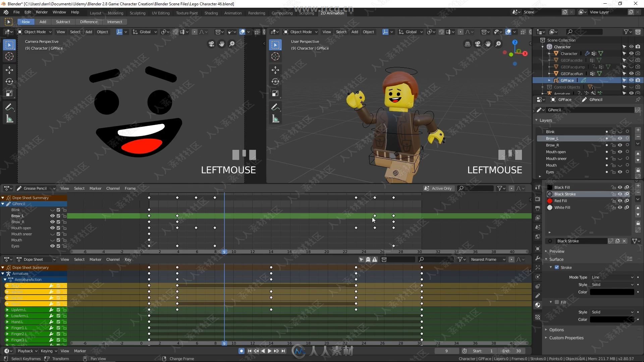This screenshot has height=362, width=644.
Task: Select the Annotate tool in camera viewport
Action: point(9,107)
